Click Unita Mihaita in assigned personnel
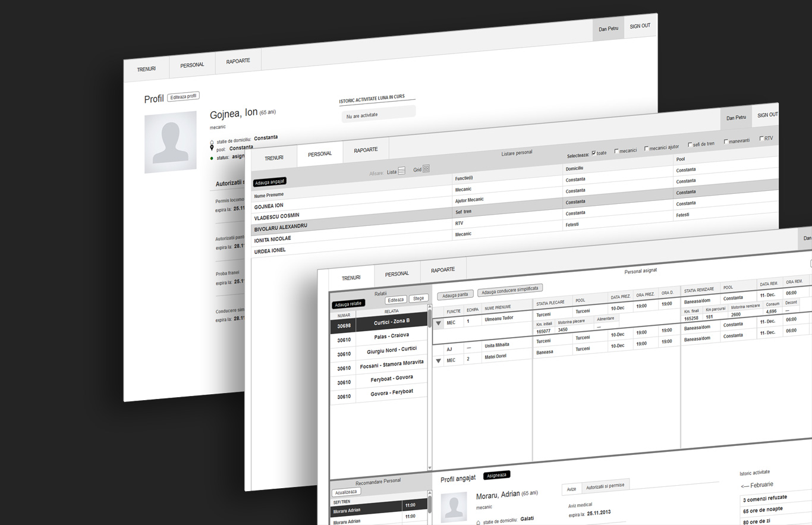The height and width of the screenshot is (525, 812). click(498, 345)
